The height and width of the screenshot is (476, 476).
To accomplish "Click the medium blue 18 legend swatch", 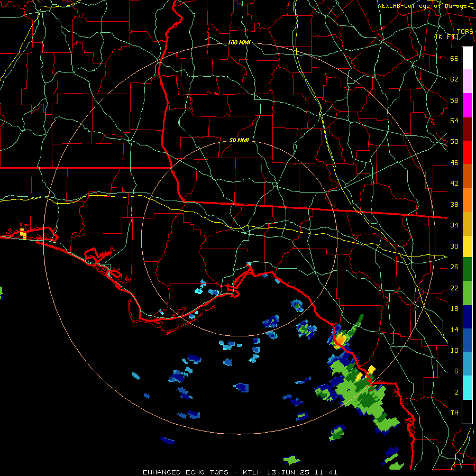I will click(x=467, y=340).
